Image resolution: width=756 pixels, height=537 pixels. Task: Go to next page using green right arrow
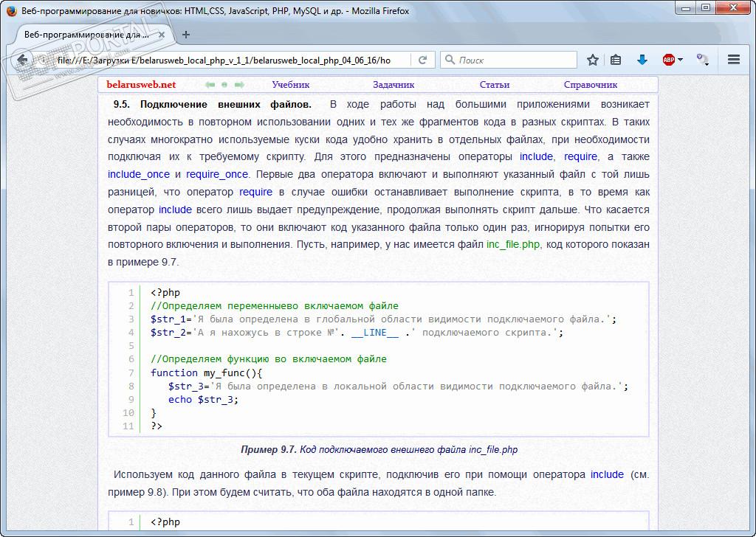(239, 85)
